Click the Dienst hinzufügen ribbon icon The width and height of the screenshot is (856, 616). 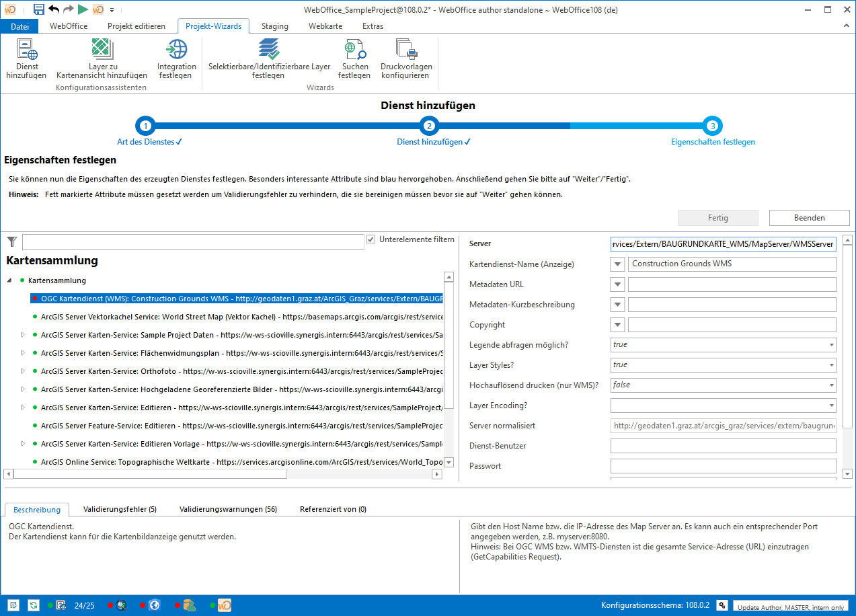[26, 50]
